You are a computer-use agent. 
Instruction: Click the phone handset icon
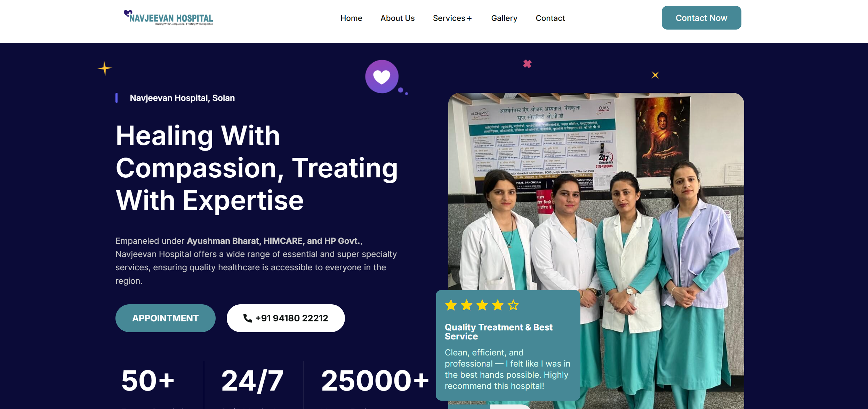click(248, 318)
